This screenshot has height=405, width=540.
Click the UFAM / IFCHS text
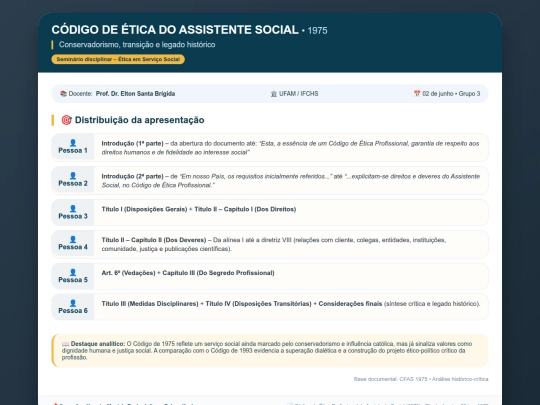(299, 94)
